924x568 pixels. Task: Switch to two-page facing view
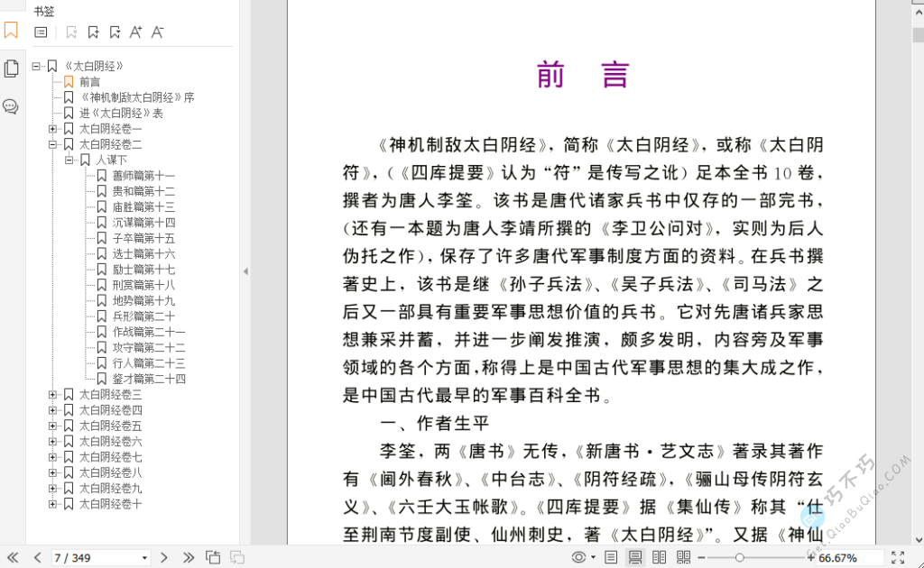click(x=660, y=558)
